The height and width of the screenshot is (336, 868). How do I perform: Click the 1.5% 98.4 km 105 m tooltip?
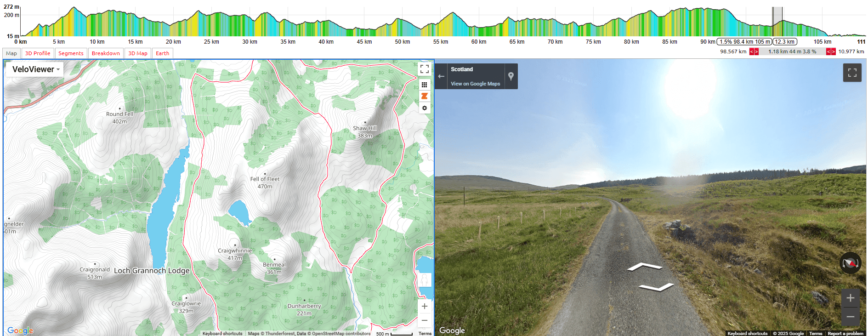(744, 42)
